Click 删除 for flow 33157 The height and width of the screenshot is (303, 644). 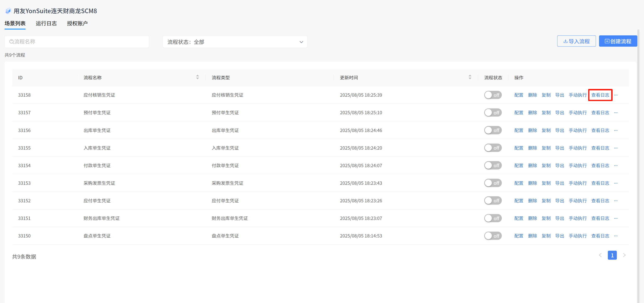tap(533, 113)
